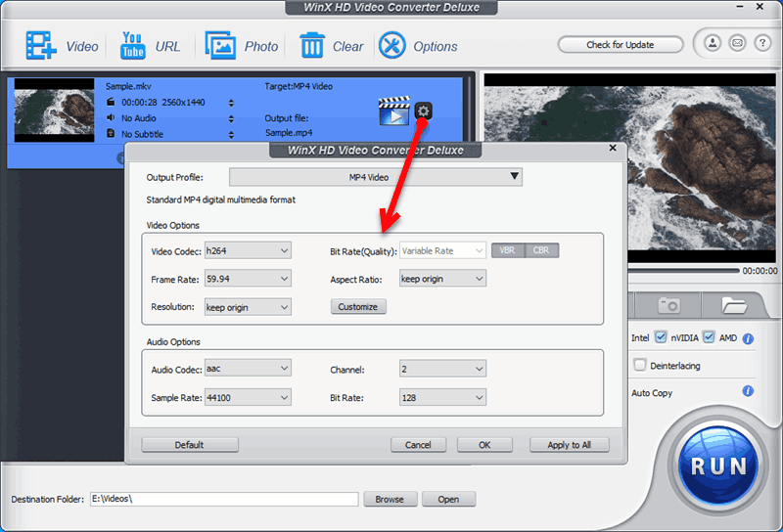783x532 pixels.
Task: Click the clapperboard edit icon
Action: pos(394,111)
